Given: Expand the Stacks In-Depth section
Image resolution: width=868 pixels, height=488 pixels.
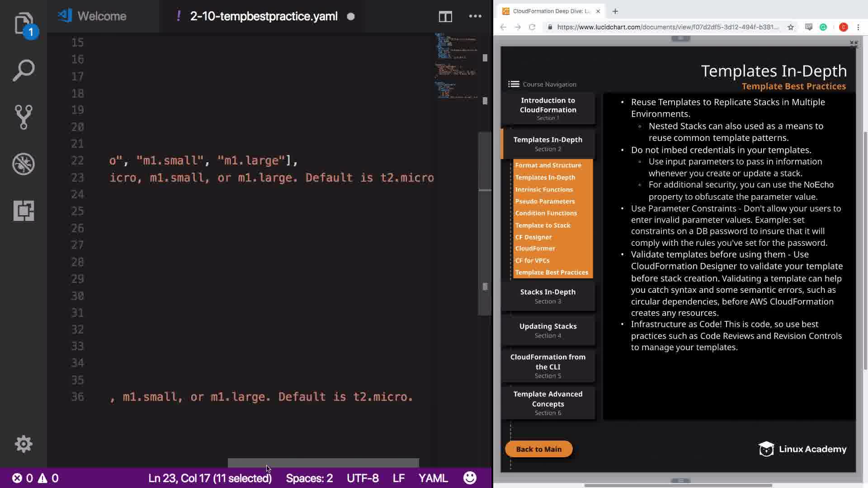Looking at the screenshot, I should tap(547, 296).
